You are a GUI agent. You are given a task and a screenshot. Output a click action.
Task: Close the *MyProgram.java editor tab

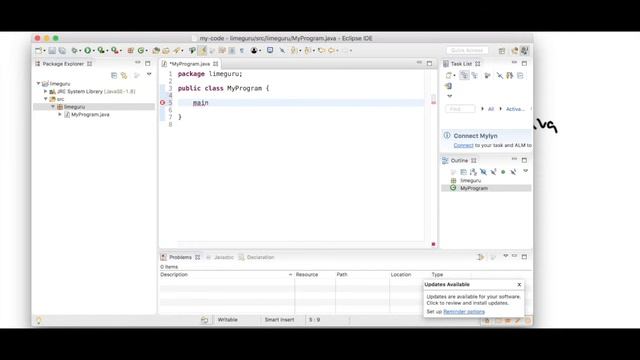point(216,64)
